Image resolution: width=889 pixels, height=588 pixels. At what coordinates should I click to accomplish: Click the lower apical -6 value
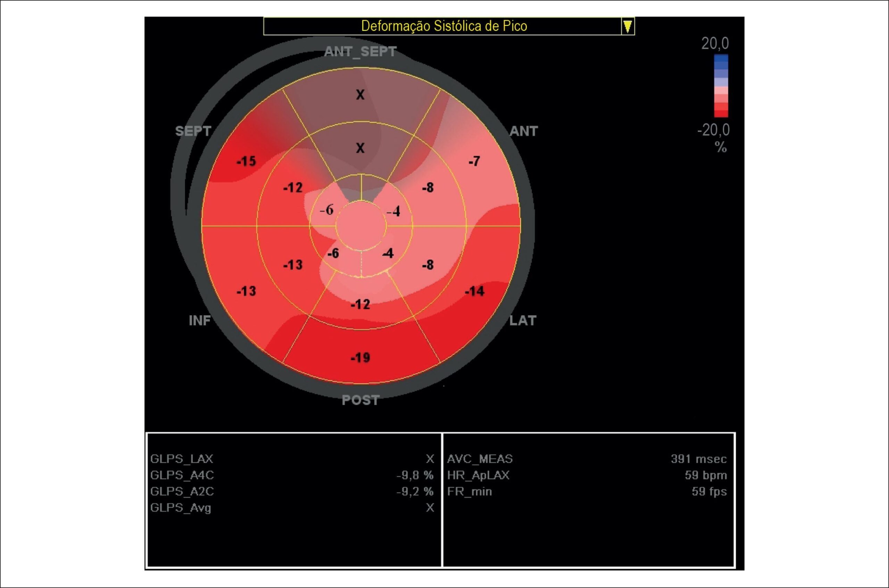point(333,253)
